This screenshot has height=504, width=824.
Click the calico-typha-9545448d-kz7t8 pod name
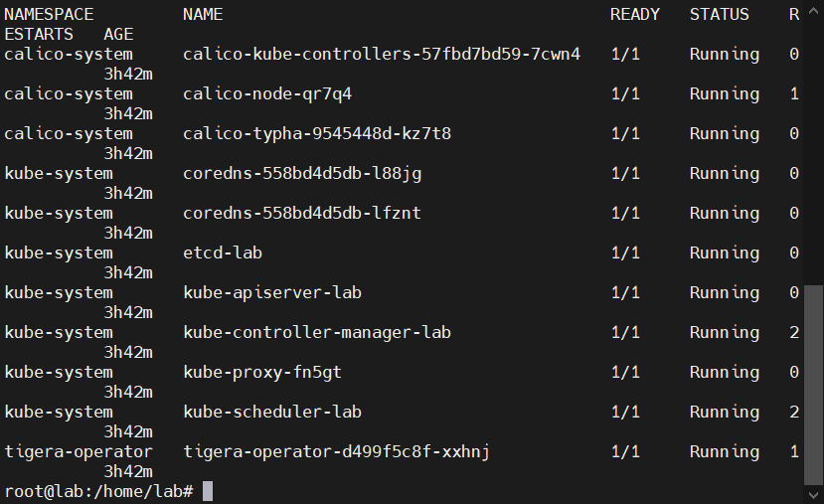coord(317,133)
